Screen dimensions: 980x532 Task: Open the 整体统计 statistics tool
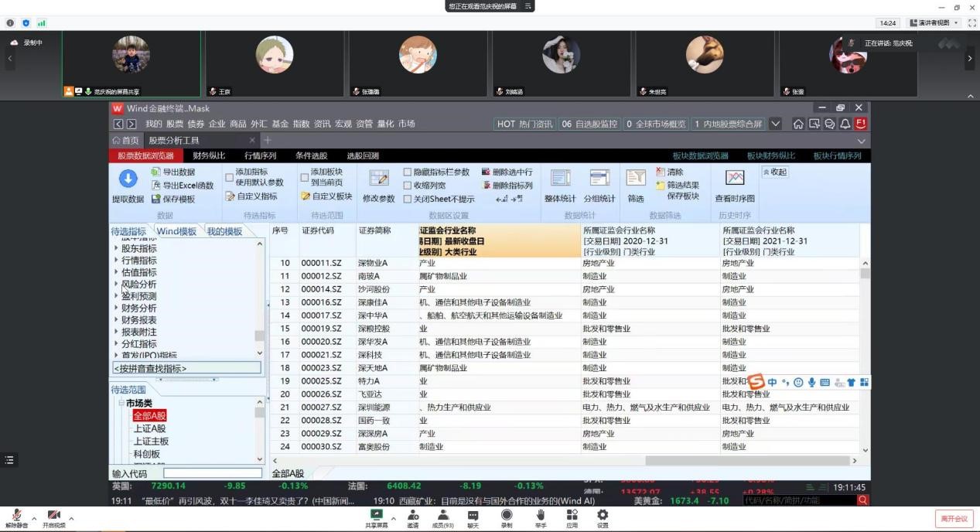(x=560, y=179)
